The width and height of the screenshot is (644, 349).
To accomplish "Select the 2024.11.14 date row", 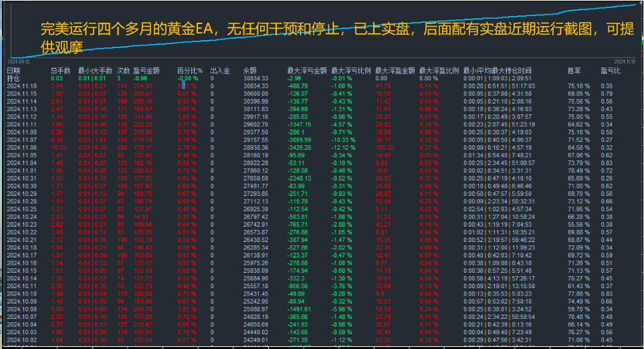I will [x=22, y=102].
